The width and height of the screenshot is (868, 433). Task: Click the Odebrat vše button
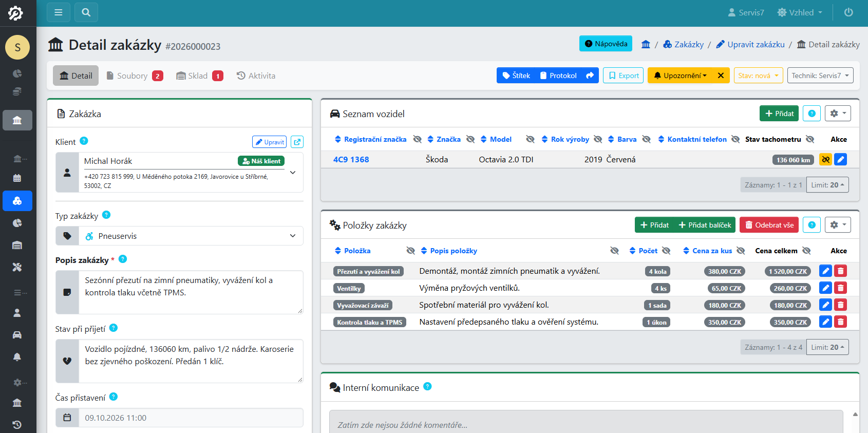(x=769, y=225)
